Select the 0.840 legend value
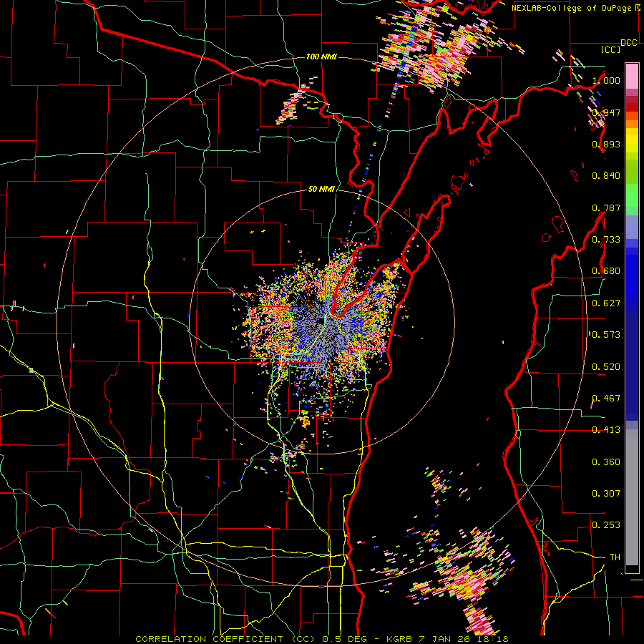 point(606,176)
